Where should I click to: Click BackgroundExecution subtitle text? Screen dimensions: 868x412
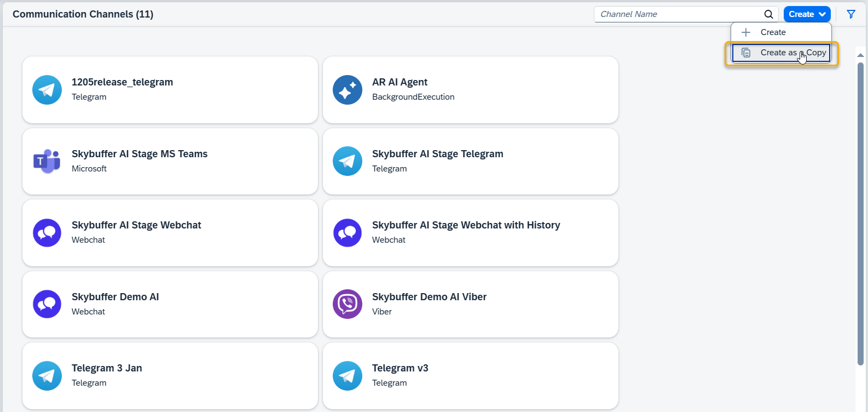click(413, 97)
